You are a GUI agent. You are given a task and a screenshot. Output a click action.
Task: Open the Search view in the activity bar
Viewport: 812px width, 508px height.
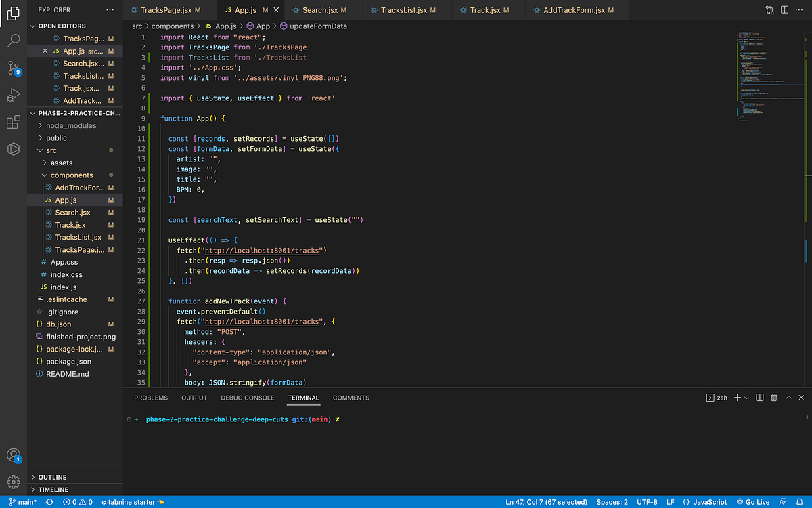pyautogui.click(x=14, y=40)
